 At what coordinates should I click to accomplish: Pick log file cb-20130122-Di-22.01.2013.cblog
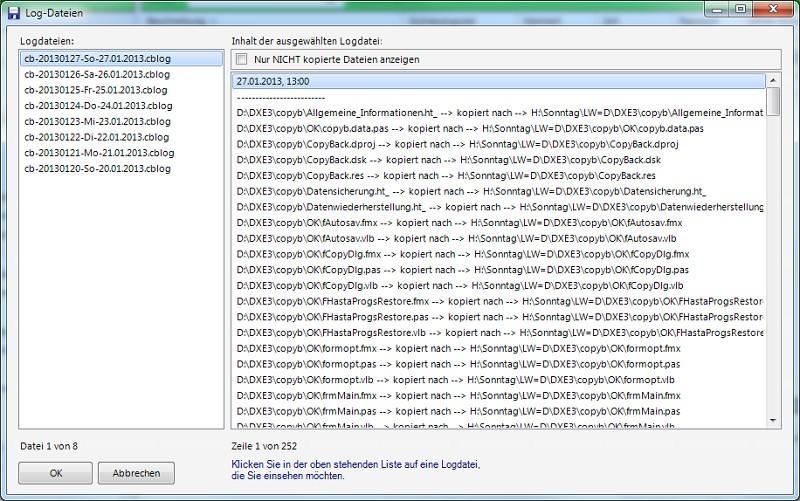(x=95, y=137)
